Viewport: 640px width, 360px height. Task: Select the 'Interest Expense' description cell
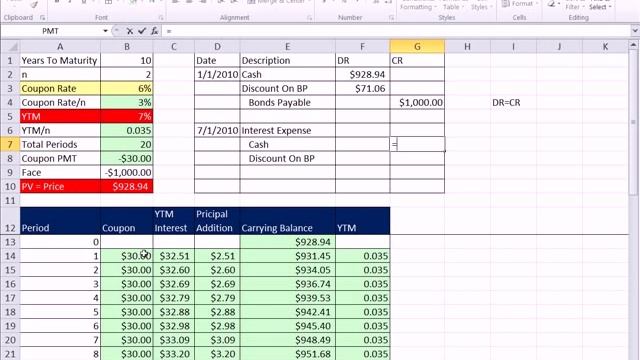(288, 131)
